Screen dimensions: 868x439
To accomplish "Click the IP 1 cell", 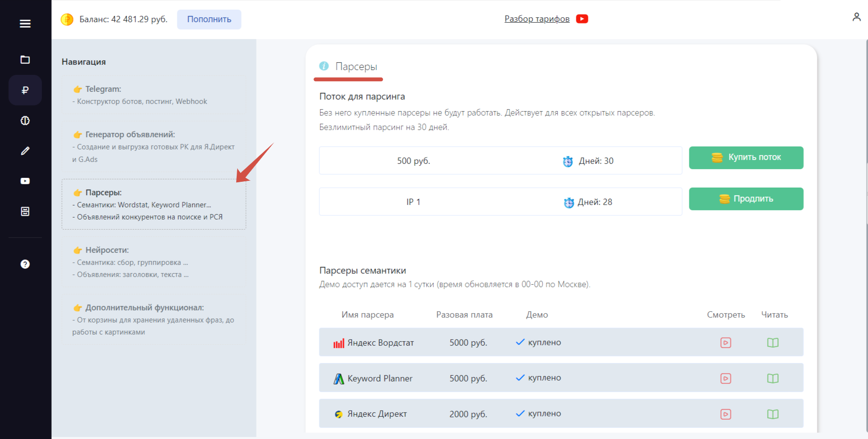I will click(x=413, y=202).
